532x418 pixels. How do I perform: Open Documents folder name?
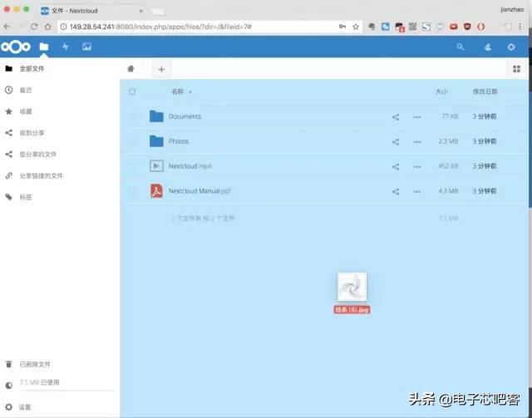tap(185, 116)
